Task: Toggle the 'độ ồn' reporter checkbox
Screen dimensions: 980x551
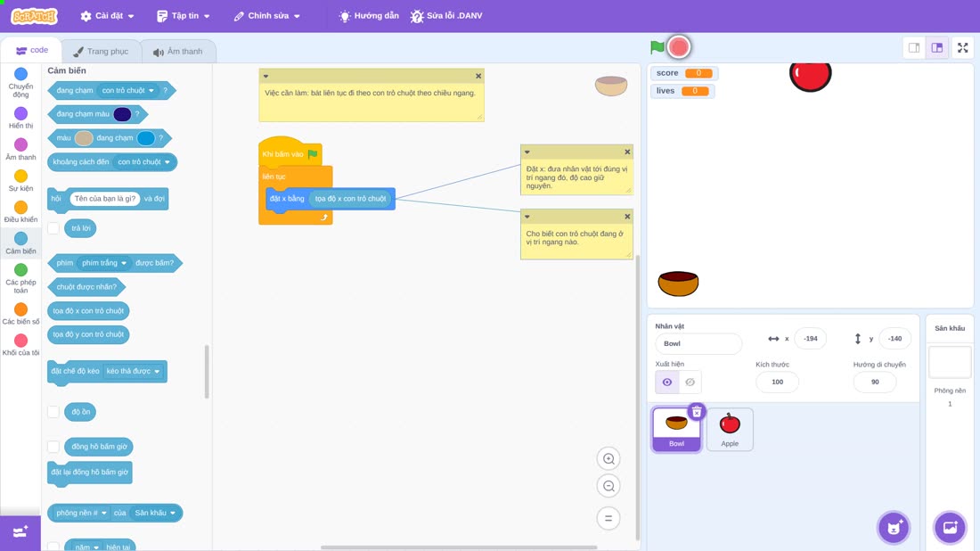Action: coord(53,412)
